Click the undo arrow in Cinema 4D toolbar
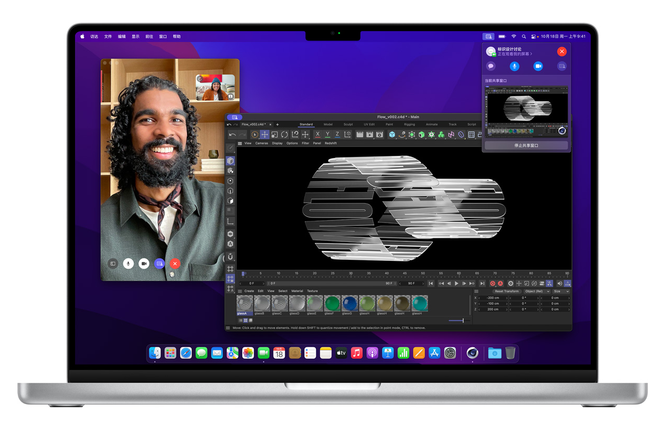 point(232,134)
